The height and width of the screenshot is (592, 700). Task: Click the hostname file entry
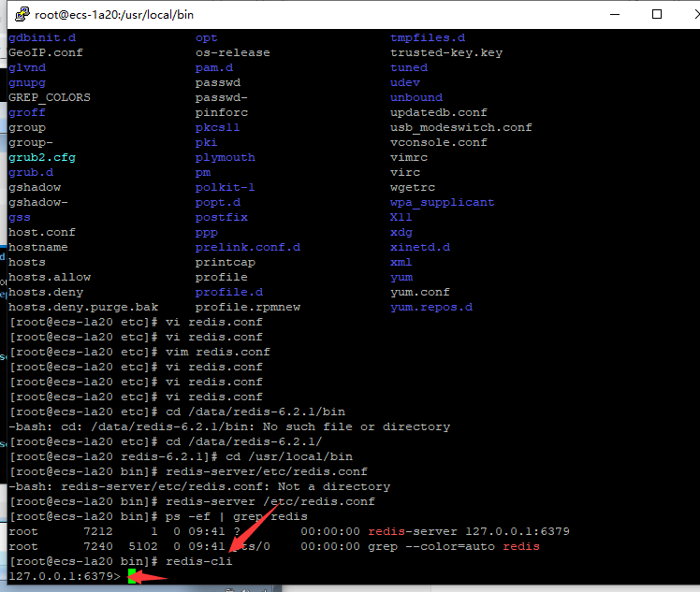pyautogui.click(x=38, y=247)
